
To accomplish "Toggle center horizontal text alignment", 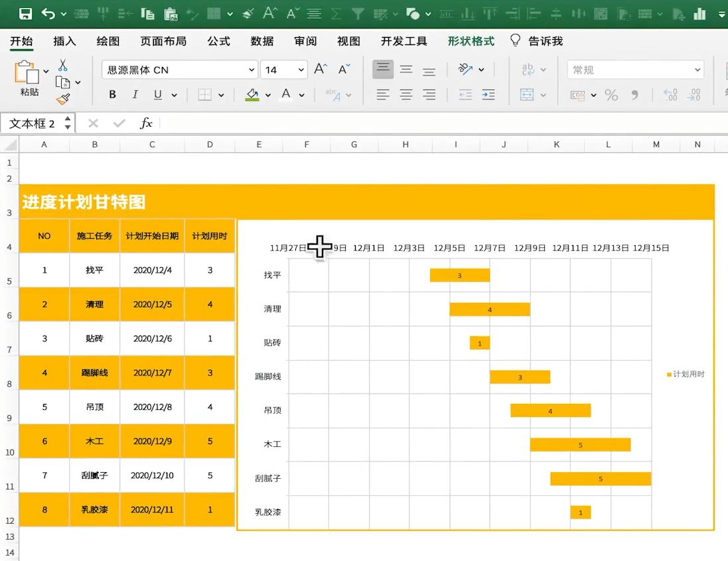I will 406,95.
